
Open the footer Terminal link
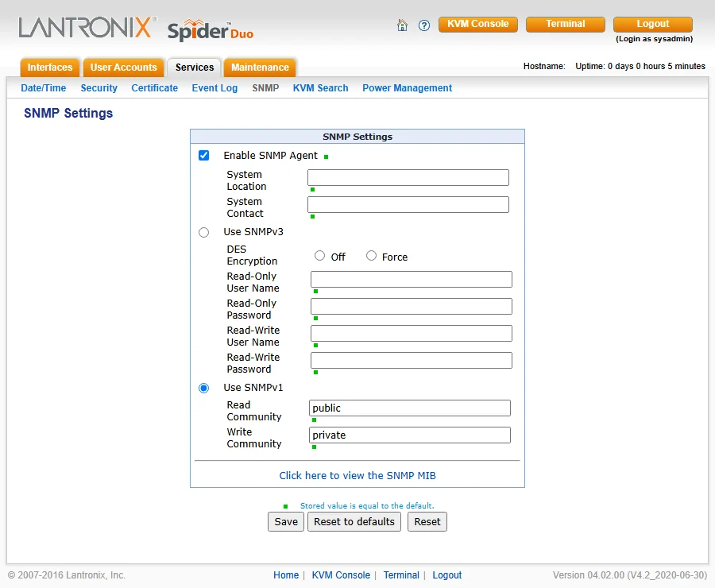(401, 575)
